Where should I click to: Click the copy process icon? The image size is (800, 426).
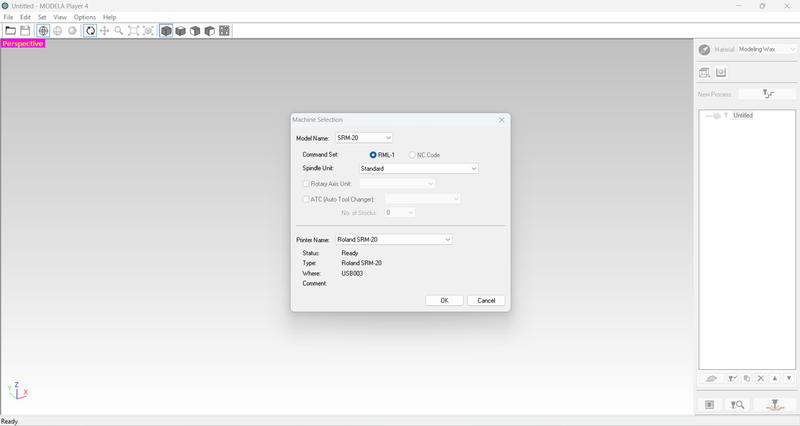[x=746, y=379]
